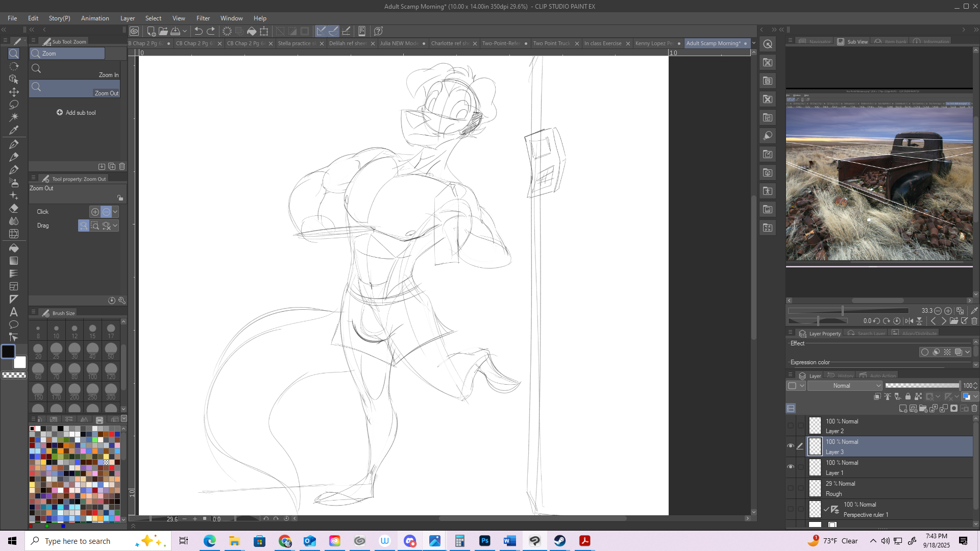Show the Rough layer visibility box
The image size is (980, 551).
(791, 488)
